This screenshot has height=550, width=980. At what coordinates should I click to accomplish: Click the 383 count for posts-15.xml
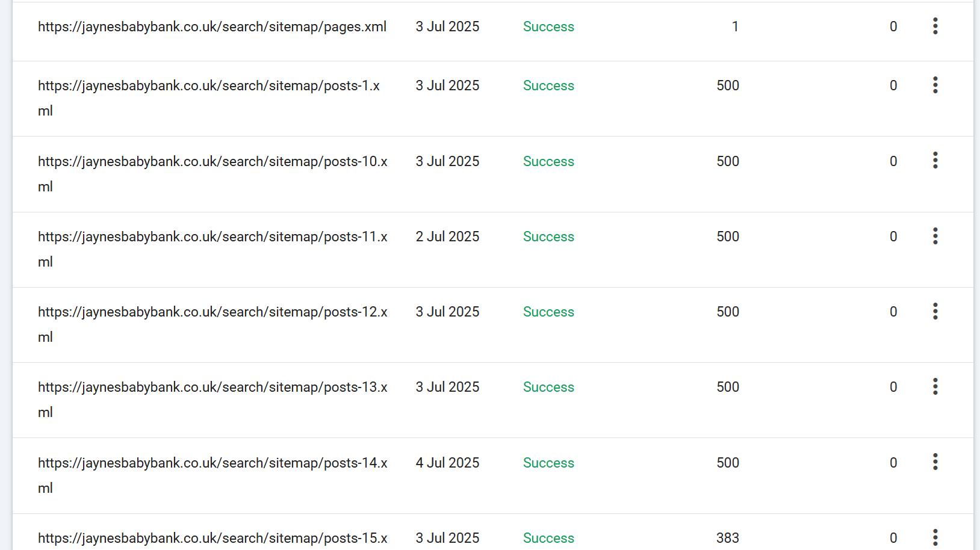pyautogui.click(x=728, y=538)
